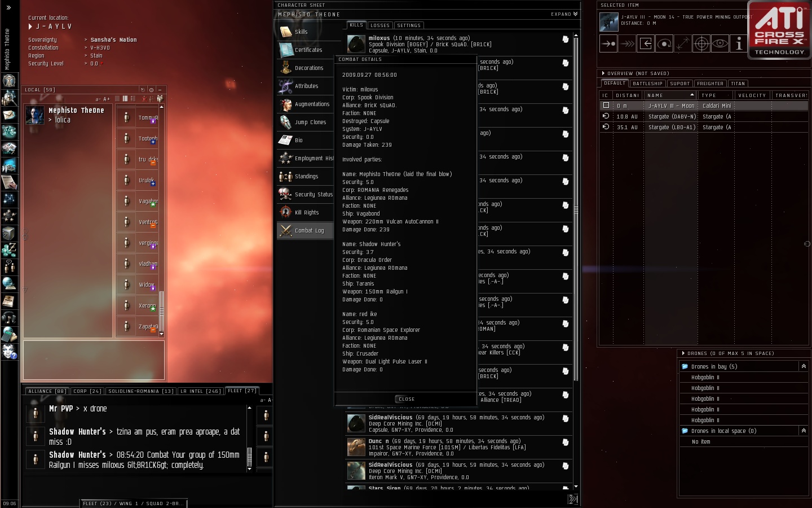Expand the Character Sheet window
The width and height of the screenshot is (812, 508).
[564, 14]
